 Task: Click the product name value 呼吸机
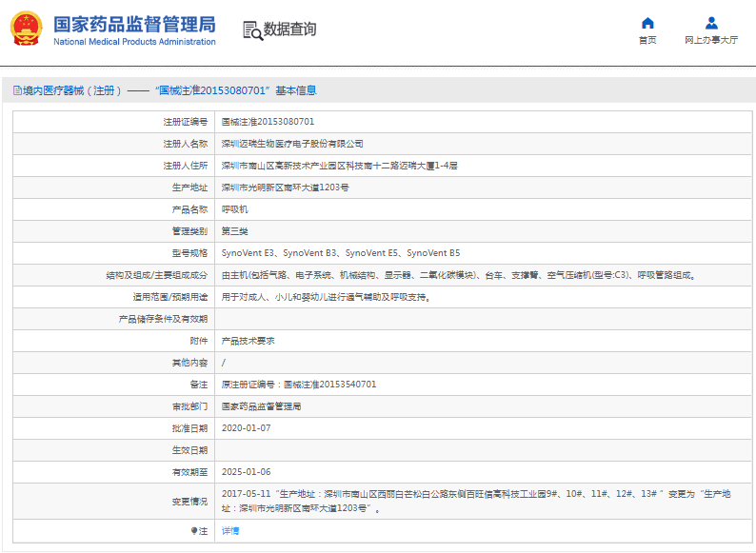pyautogui.click(x=234, y=209)
